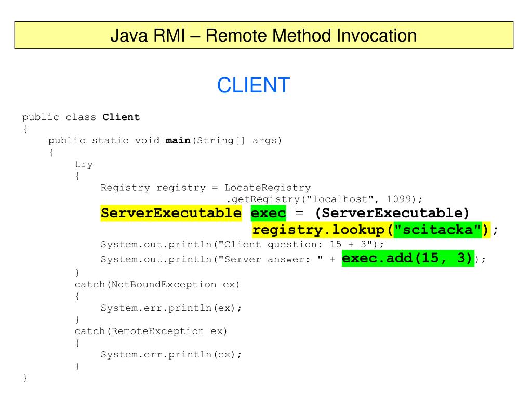This screenshot has width=532, height=399.
Task: Click the try keyword
Action: pyautogui.click(x=84, y=165)
